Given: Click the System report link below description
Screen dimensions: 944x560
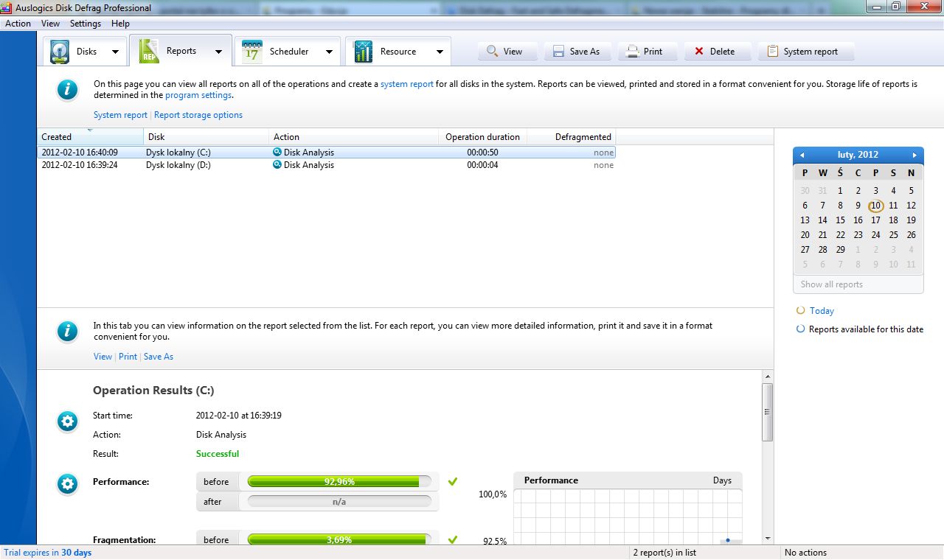Looking at the screenshot, I should [120, 115].
